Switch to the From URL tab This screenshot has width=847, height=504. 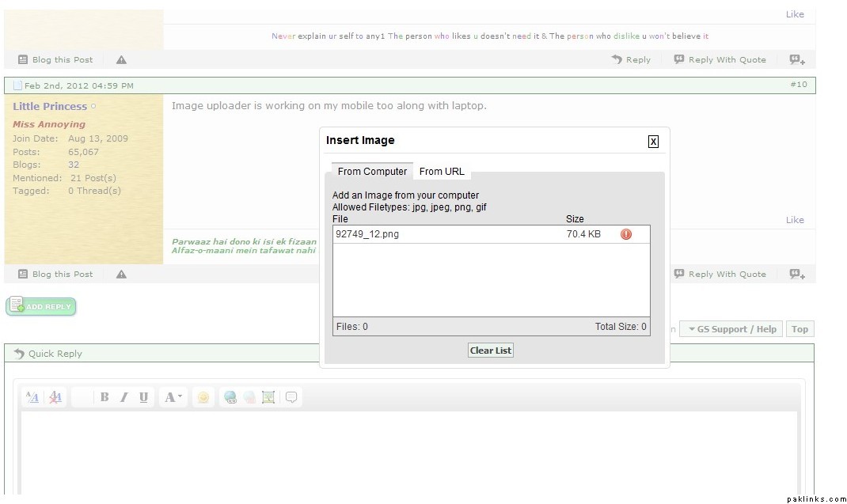point(442,172)
